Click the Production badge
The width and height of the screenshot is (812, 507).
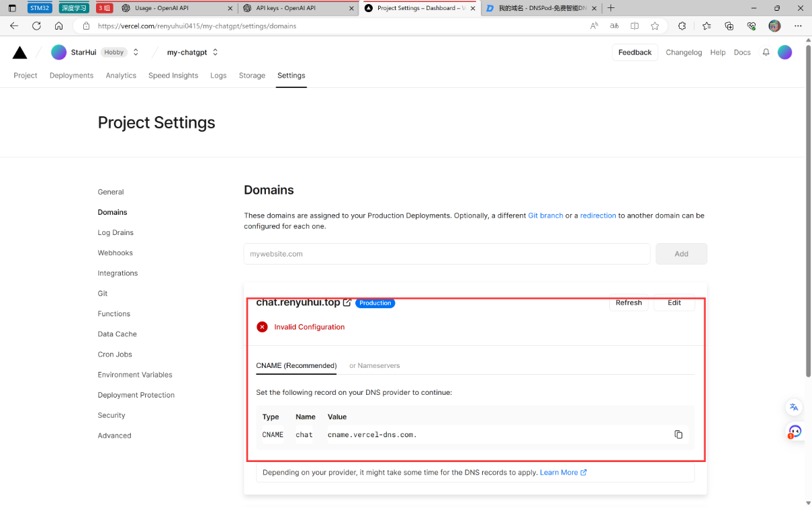[375, 303]
